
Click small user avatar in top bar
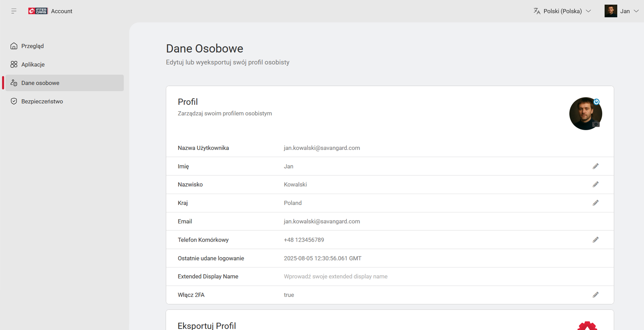coord(610,11)
